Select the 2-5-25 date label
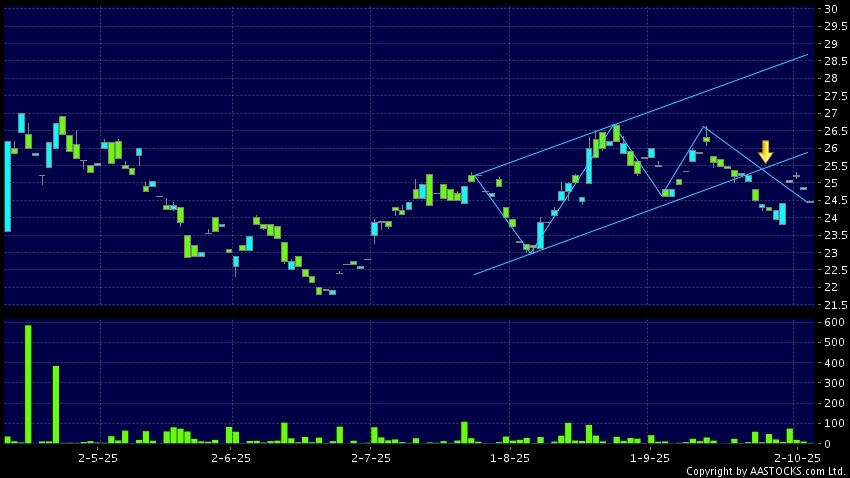Viewport: 850px width, 478px height. pos(98,457)
